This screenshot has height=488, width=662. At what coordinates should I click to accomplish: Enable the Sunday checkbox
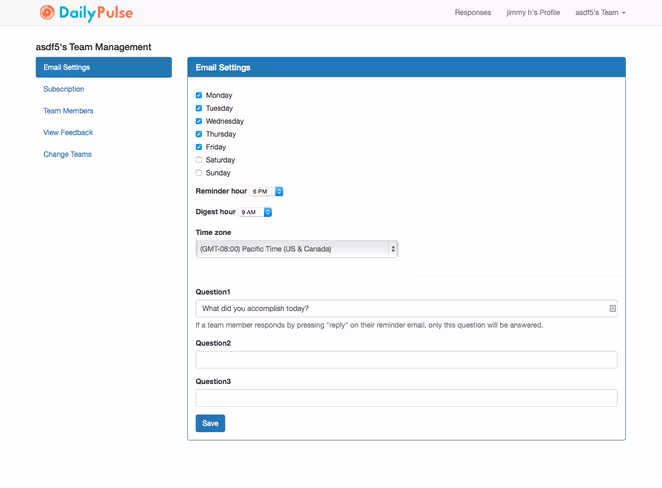(x=199, y=173)
